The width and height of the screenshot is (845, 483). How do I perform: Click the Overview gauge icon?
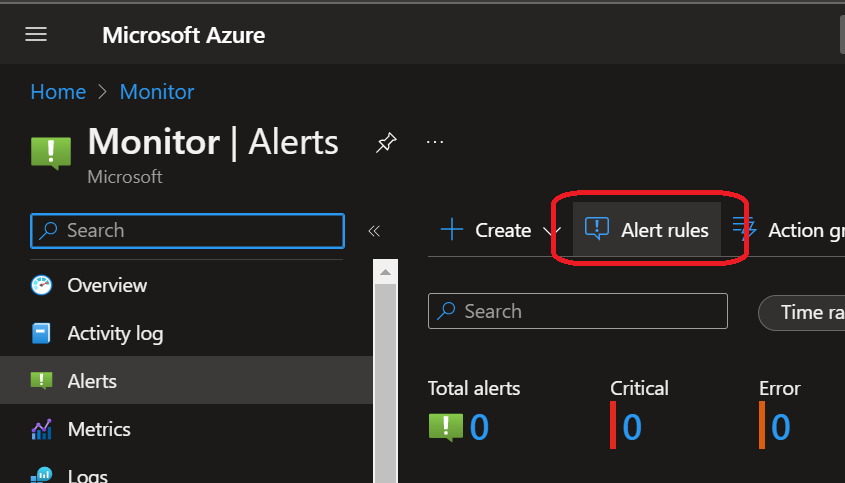tap(41, 285)
